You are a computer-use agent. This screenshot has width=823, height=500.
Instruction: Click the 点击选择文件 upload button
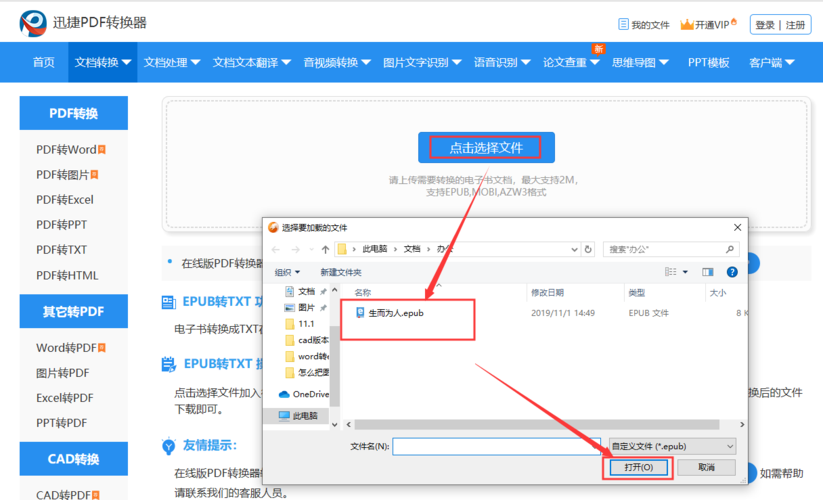[486, 147]
